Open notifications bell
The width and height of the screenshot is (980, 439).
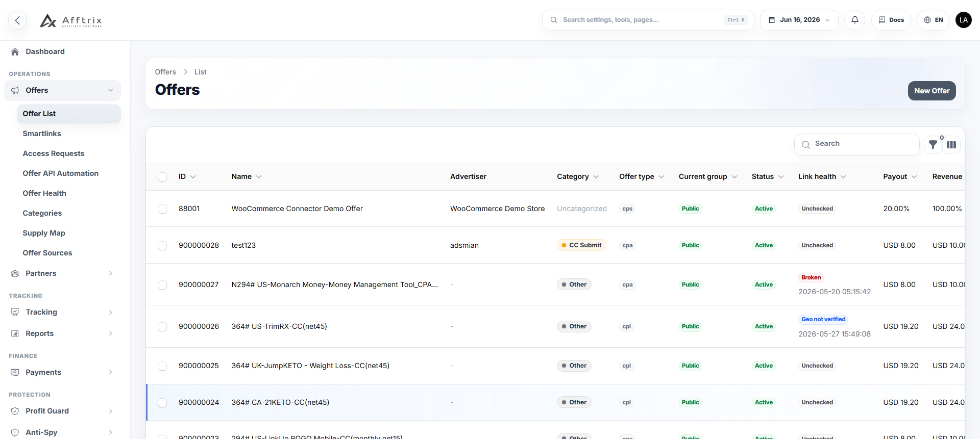(x=854, y=20)
